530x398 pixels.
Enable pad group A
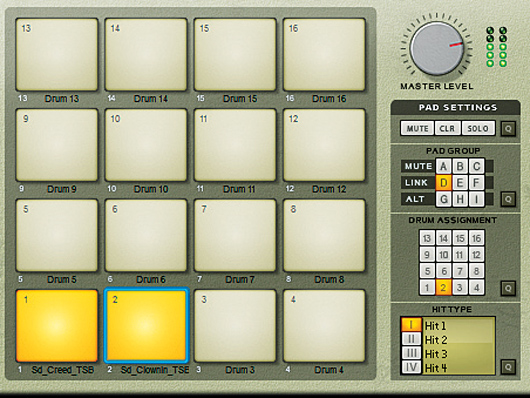[x=443, y=166]
